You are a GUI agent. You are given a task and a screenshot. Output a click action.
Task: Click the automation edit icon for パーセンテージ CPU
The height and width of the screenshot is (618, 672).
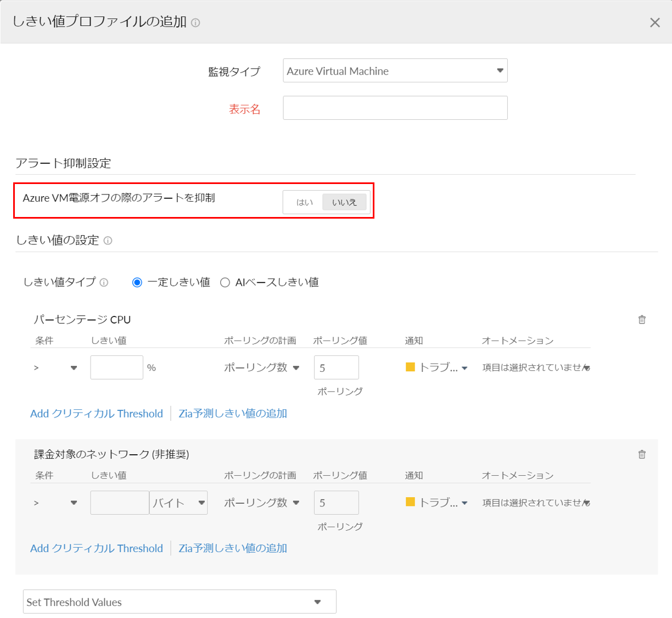(x=587, y=367)
